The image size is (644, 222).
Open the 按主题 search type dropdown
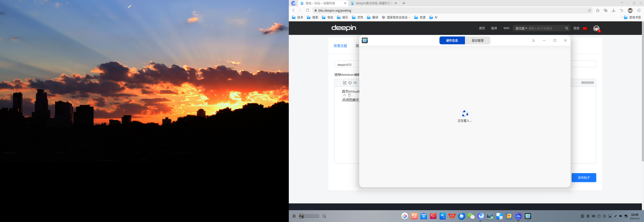521,29
